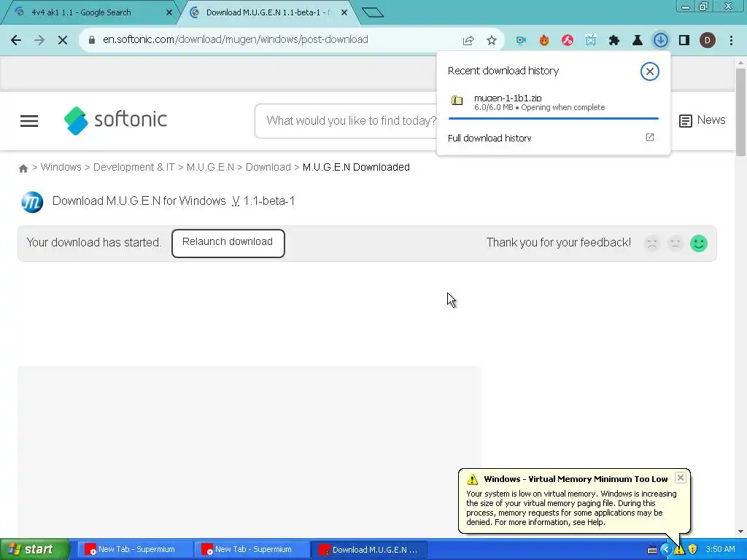Screen dimensions: 747x560
Task: Click the M.U.G.E.N app icon
Action: (x=32, y=202)
